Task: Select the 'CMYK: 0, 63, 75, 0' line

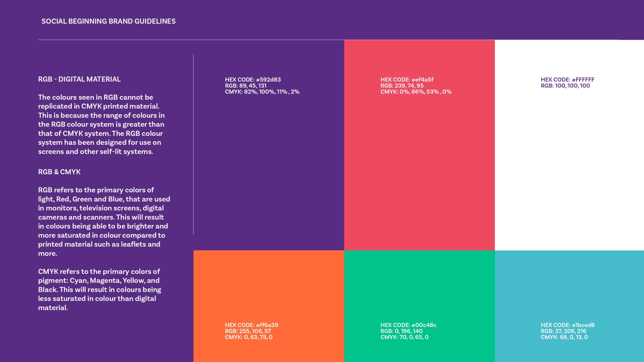Action: click(249, 337)
